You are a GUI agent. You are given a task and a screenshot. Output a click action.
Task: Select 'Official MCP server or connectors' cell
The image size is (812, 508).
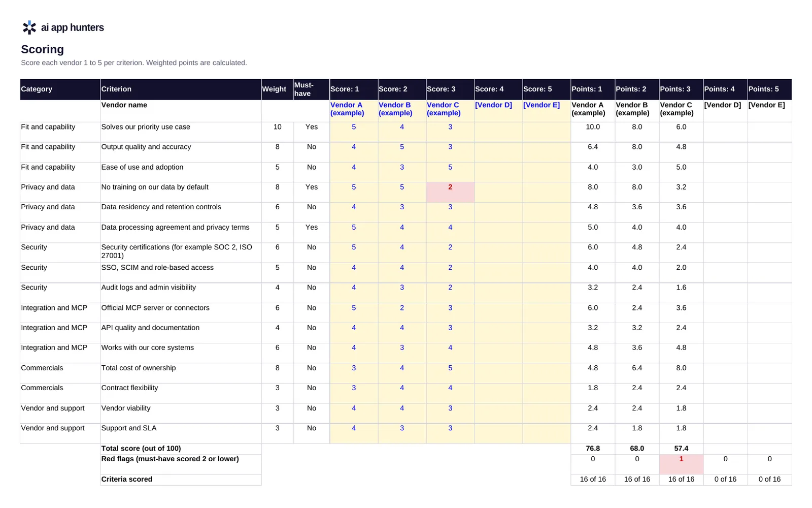click(x=181, y=313)
